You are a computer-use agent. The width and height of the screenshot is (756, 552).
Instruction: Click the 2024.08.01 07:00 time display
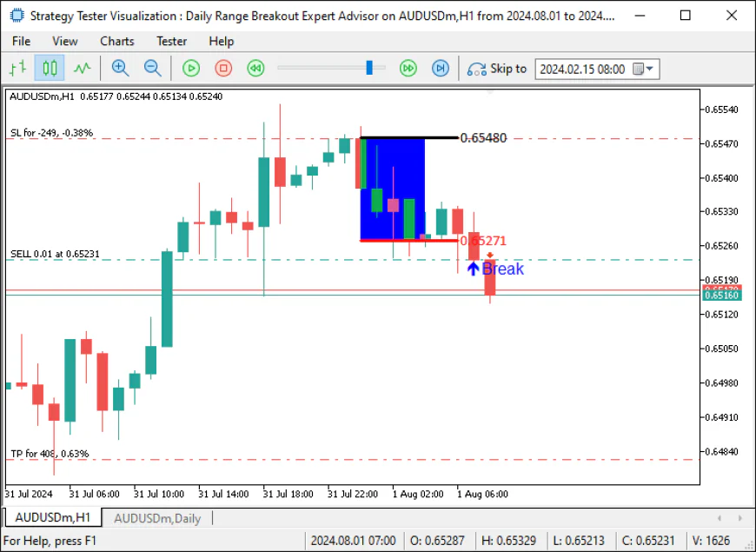coord(354,540)
